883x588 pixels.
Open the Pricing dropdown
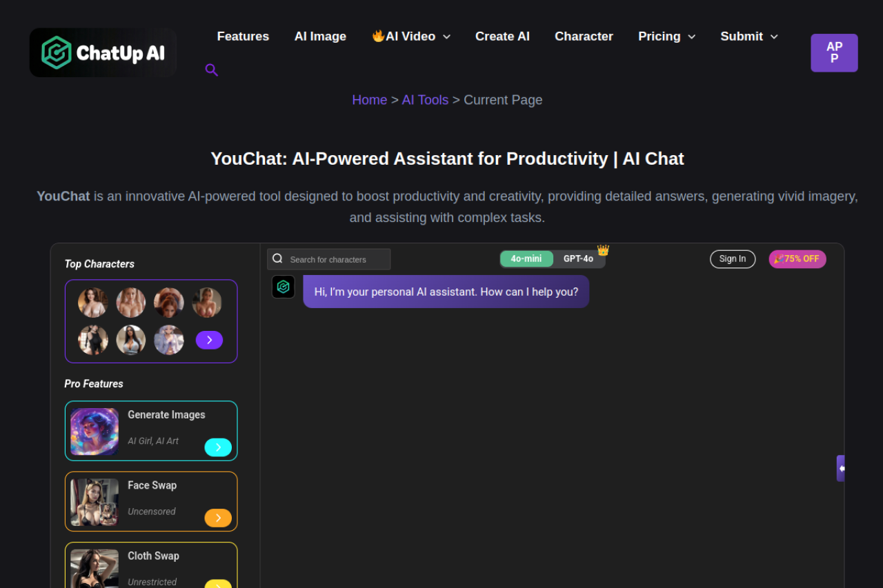click(666, 36)
